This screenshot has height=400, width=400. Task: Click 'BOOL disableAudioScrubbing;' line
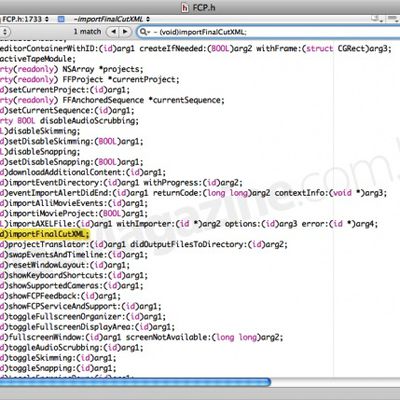coord(69,121)
